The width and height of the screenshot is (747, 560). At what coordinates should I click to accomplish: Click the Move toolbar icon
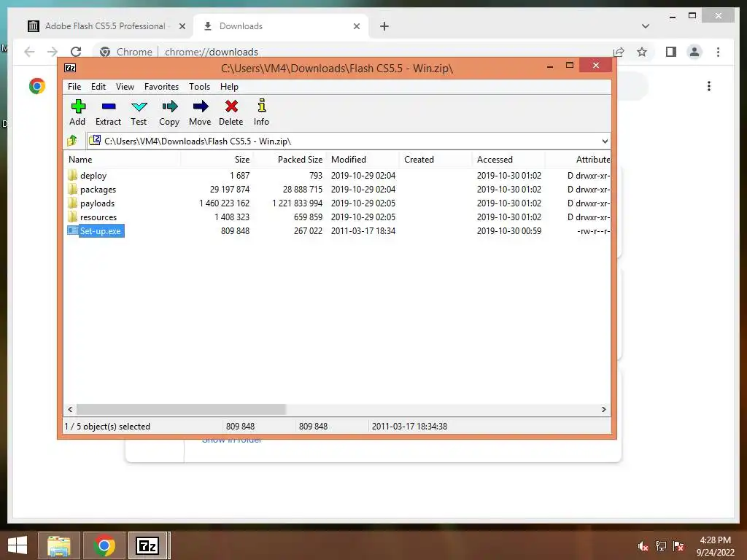click(x=201, y=106)
